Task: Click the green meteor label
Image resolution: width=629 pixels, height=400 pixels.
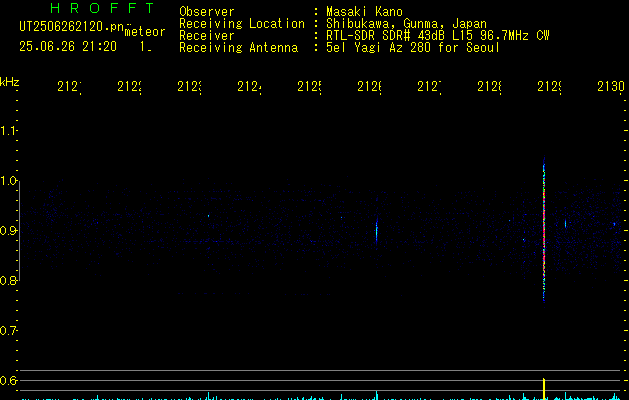Action: pos(145,32)
